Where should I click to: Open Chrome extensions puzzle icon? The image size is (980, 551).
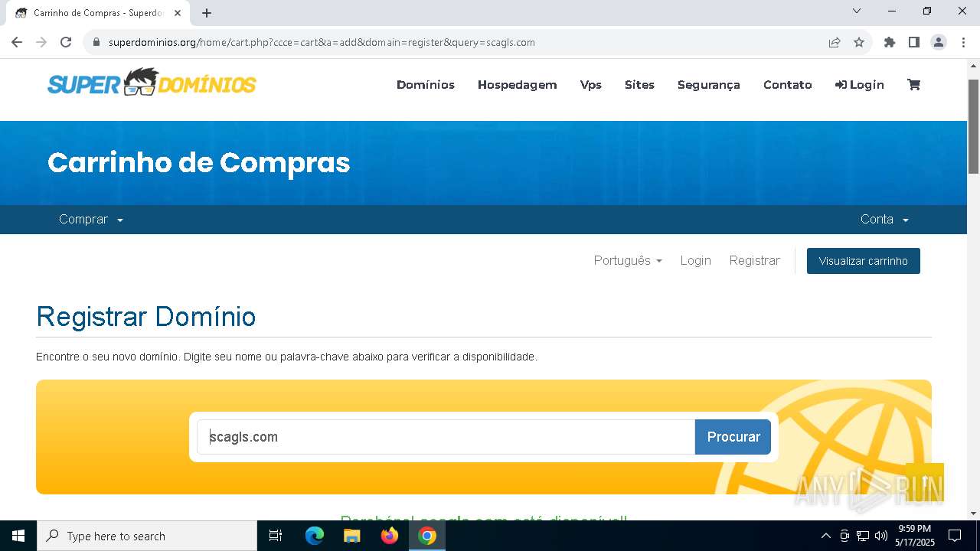pyautogui.click(x=890, y=42)
